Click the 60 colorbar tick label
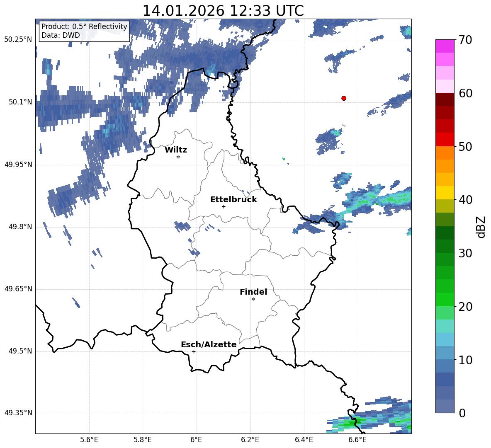Image resolution: width=491 pixels, height=448 pixels. pyautogui.click(x=465, y=93)
